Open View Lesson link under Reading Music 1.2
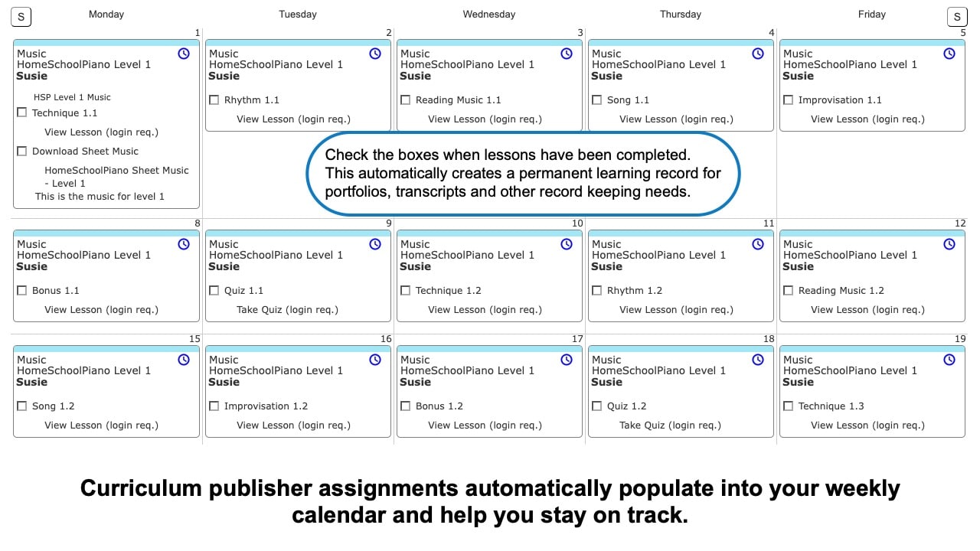Image resolution: width=980 pixels, height=551 pixels. pos(867,309)
